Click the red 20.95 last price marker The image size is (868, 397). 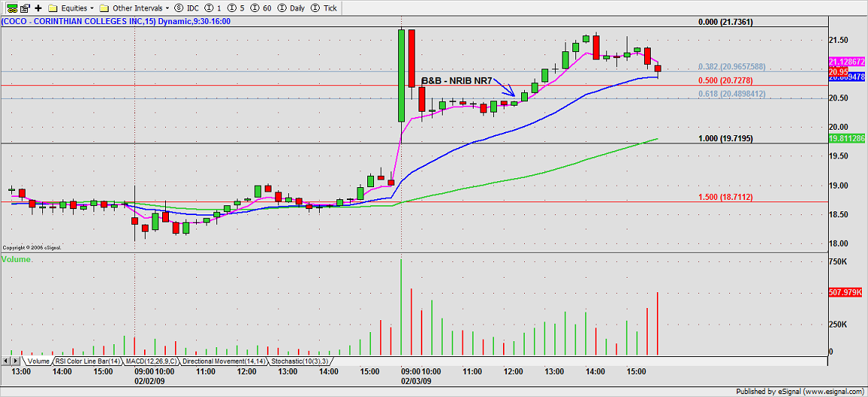click(840, 71)
